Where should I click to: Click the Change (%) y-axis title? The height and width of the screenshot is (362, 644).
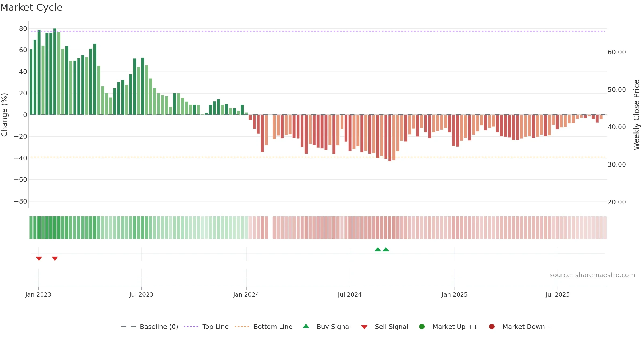pos(4,115)
